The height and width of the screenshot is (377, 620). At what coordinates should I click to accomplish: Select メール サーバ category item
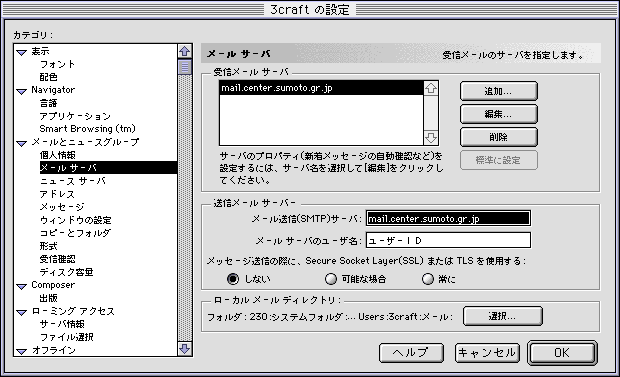tap(108, 167)
